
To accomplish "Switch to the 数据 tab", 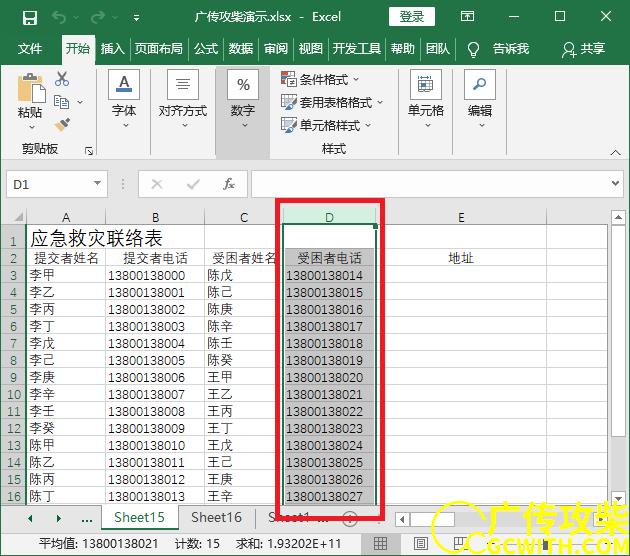I will 241,49.
